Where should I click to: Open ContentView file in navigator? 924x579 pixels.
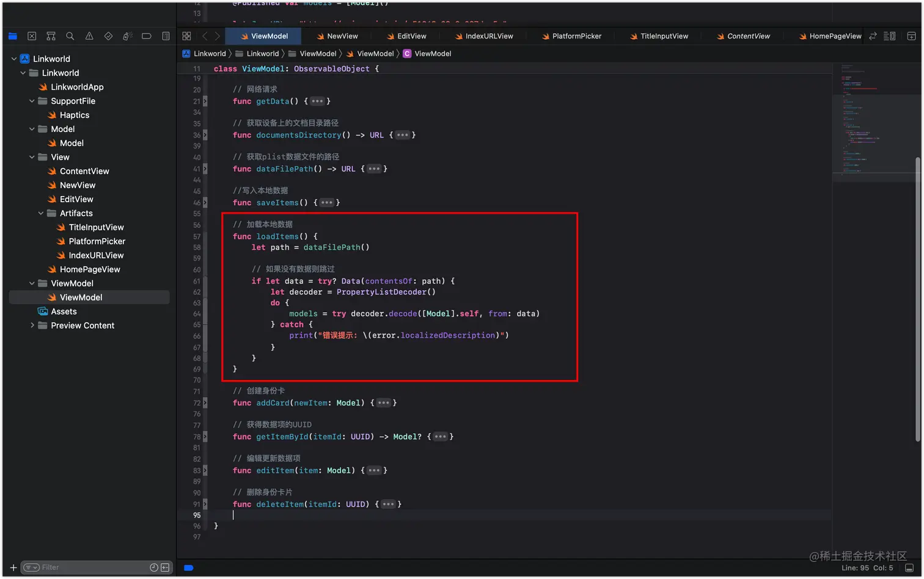coord(84,171)
